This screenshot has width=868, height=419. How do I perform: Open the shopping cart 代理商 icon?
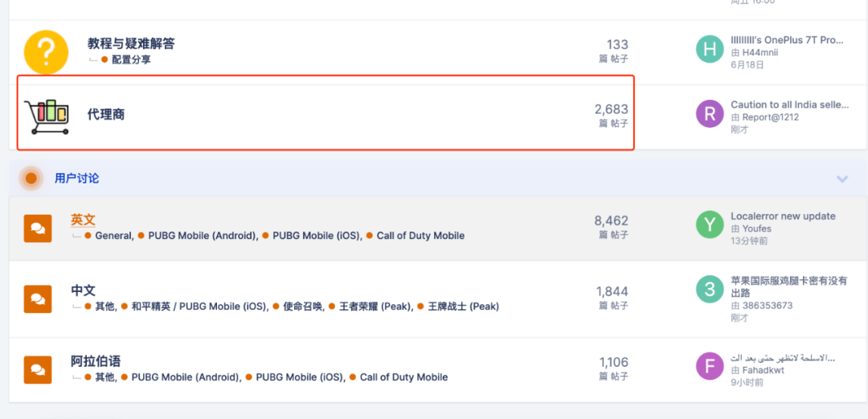click(47, 117)
